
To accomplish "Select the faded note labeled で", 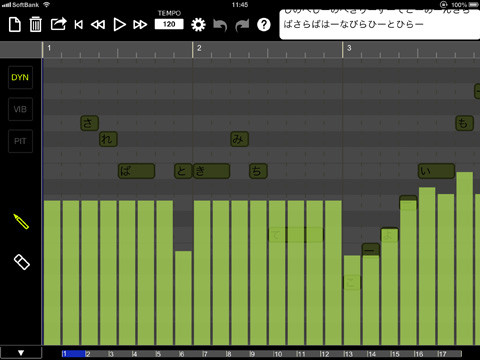I will 295,235.
